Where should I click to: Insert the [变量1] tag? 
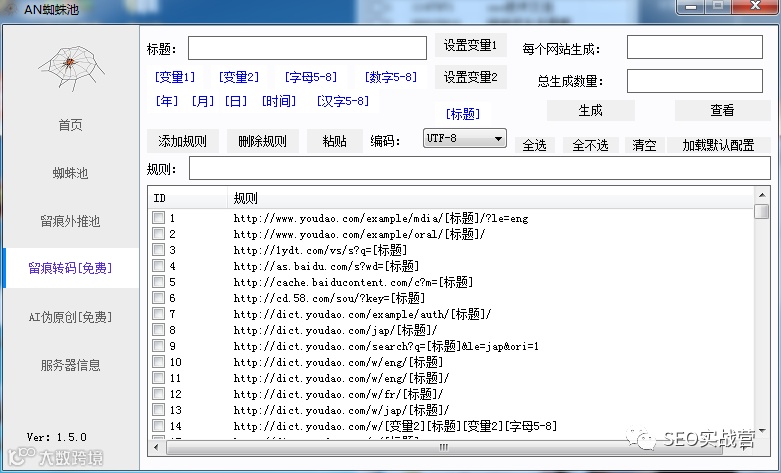[x=175, y=77]
